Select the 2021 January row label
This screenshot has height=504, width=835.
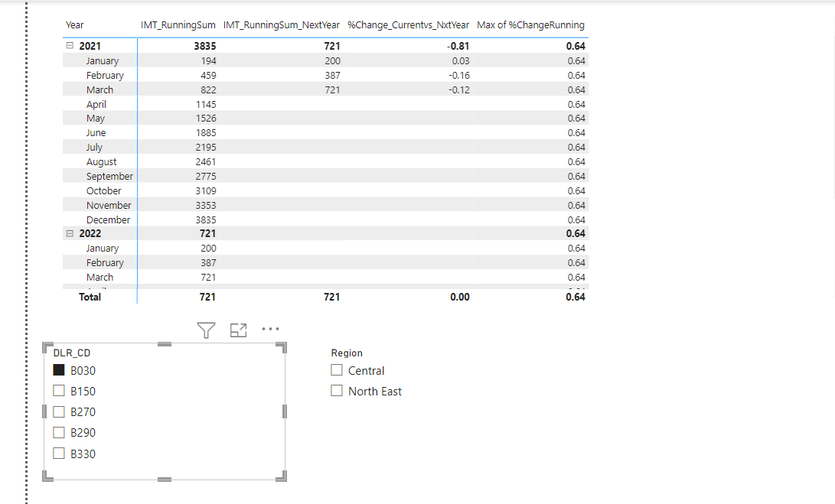[103, 60]
